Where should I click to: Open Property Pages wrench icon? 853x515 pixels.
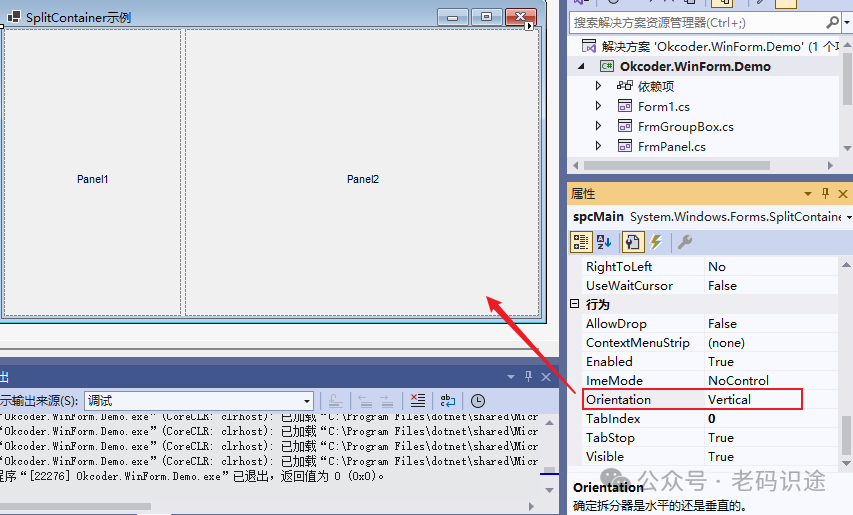click(685, 242)
